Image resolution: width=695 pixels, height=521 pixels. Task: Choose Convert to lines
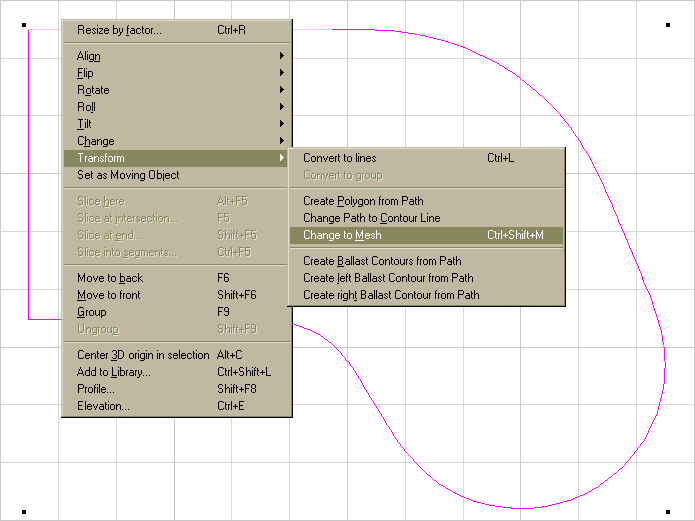click(426, 158)
